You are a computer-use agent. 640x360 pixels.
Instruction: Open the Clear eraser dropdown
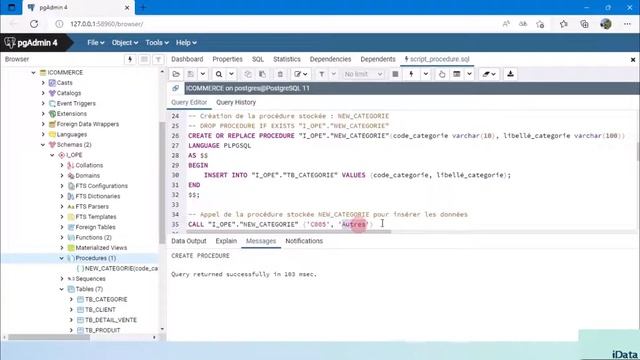[489, 74]
